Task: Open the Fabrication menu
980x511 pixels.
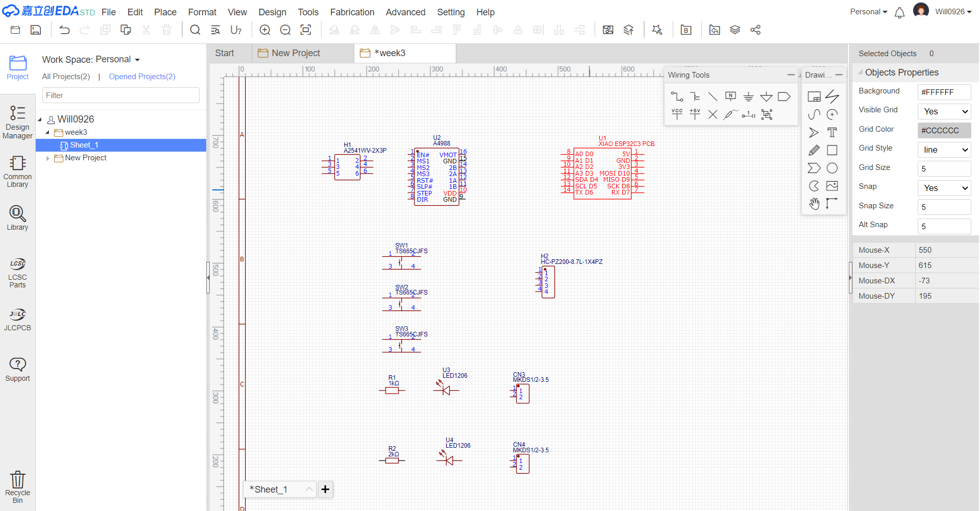Action: click(x=352, y=12)
